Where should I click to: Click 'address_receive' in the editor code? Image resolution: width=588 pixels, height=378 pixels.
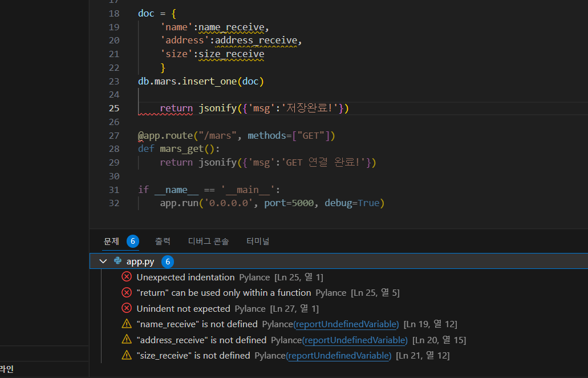pyautogui.click(x=256, y=40)
